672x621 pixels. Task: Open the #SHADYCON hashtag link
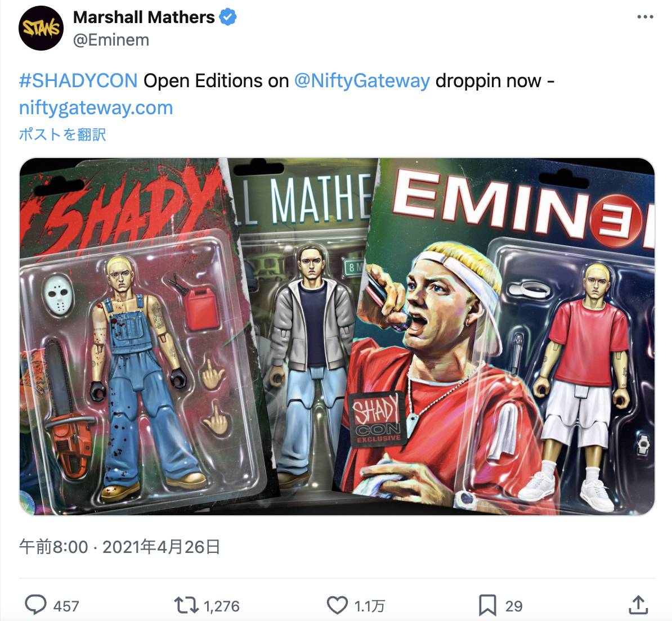(78, 80)
